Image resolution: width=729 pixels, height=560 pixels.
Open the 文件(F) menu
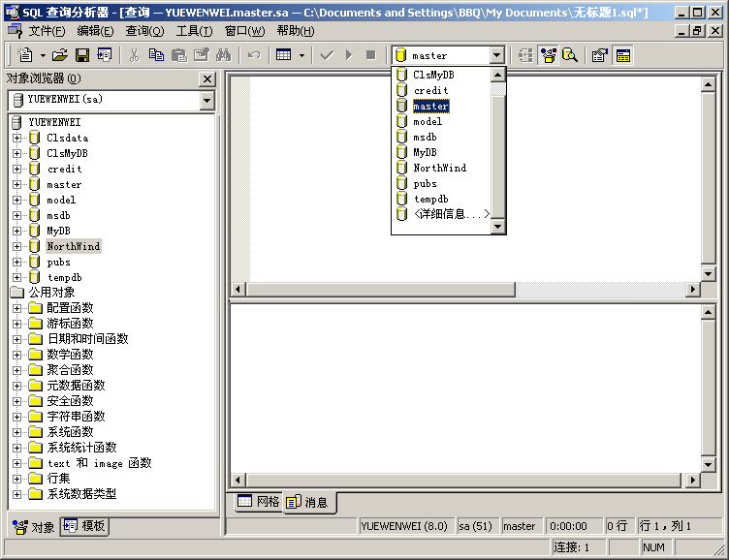(47, 31)
